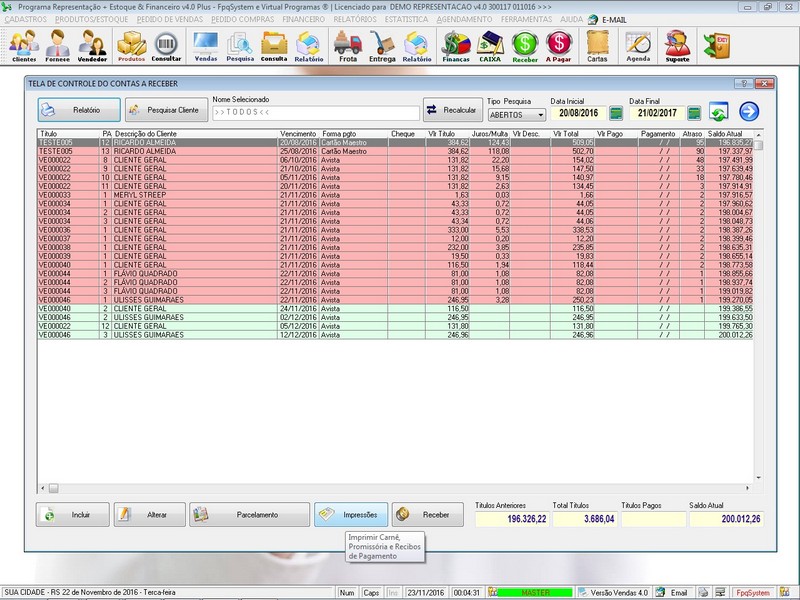Image resolution: width=800 pixels, height=600 pixels.
Task: Open the PRODUTOS/ESTOQUE menu
Action: click(x=91, y=19)
